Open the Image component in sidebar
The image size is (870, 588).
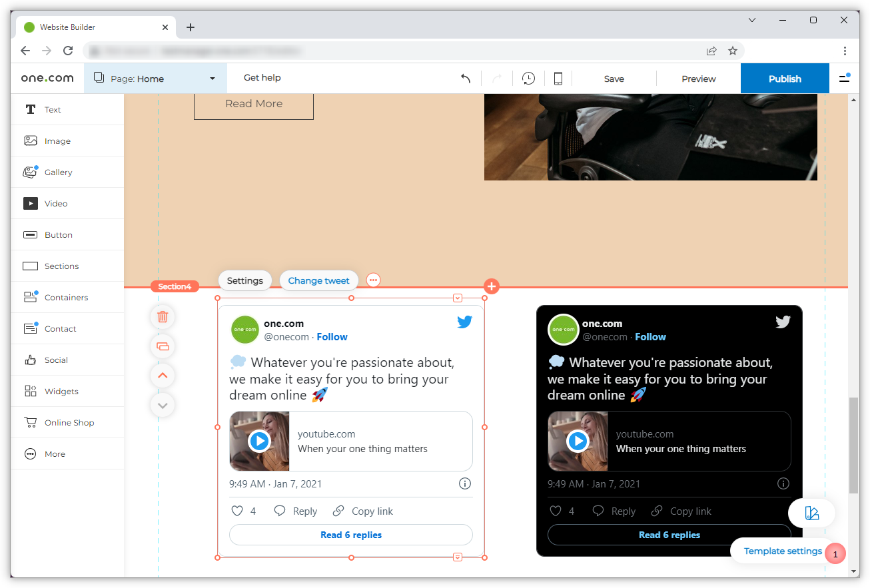tap(67, 141)
